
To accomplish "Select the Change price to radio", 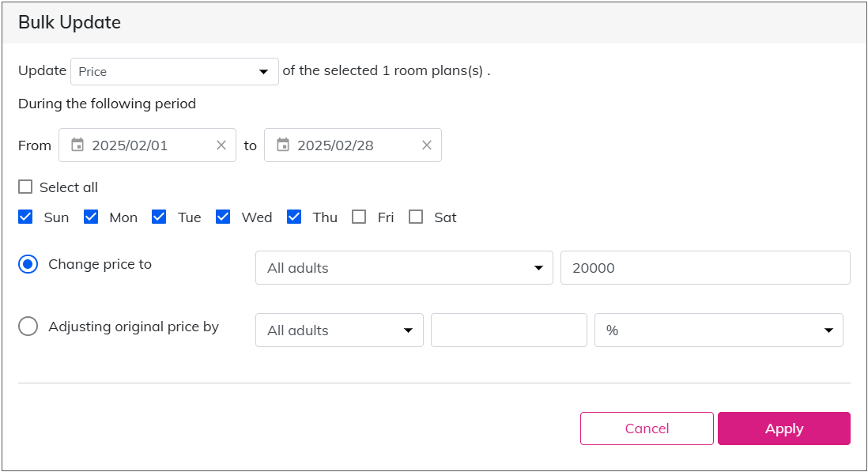I will pyautogui.click(x=28, y=264).
